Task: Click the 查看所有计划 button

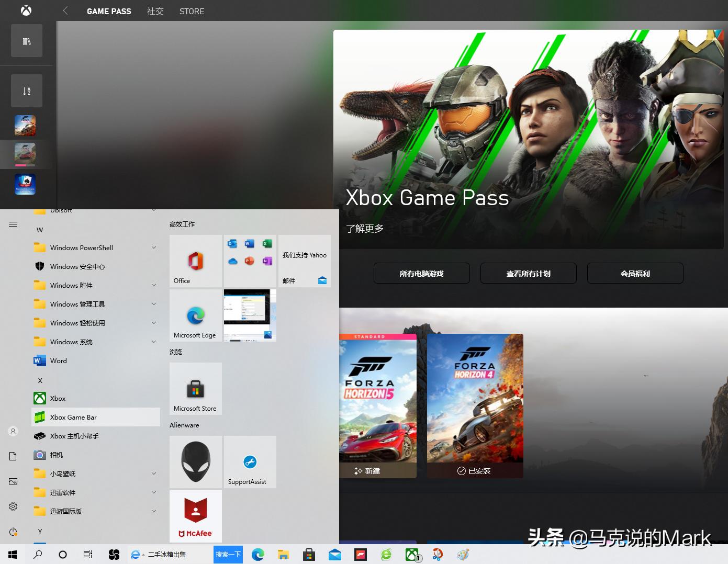Action: (x=528, y=273)
